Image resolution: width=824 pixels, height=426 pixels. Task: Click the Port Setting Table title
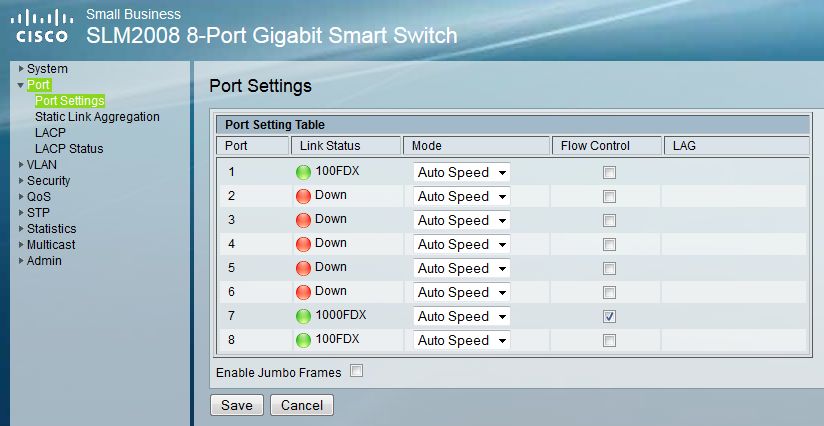[x=275, y=124]
